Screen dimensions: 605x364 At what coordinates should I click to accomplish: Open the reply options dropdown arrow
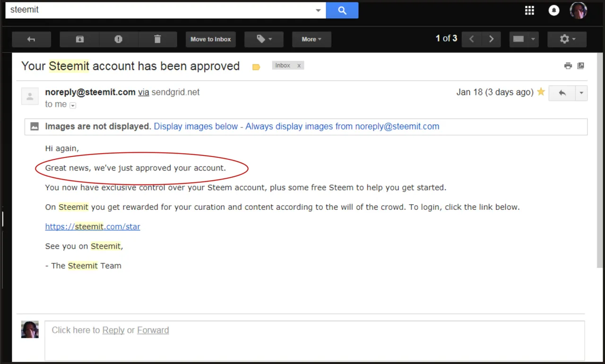[581, 93]
